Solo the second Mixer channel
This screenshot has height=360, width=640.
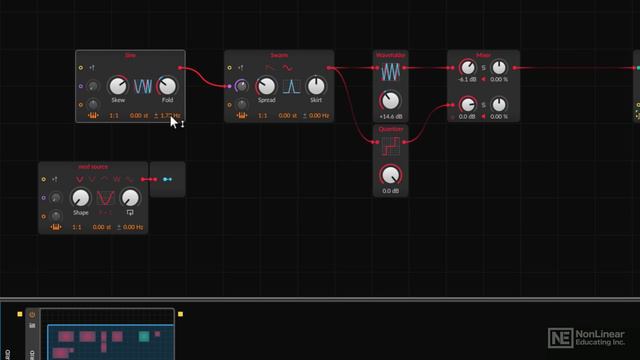pos(484,105)
